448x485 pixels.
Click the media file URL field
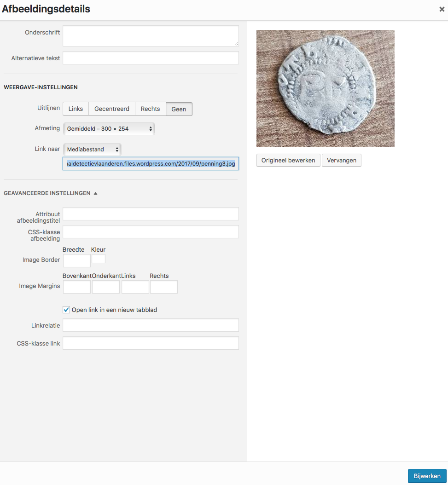151,163
